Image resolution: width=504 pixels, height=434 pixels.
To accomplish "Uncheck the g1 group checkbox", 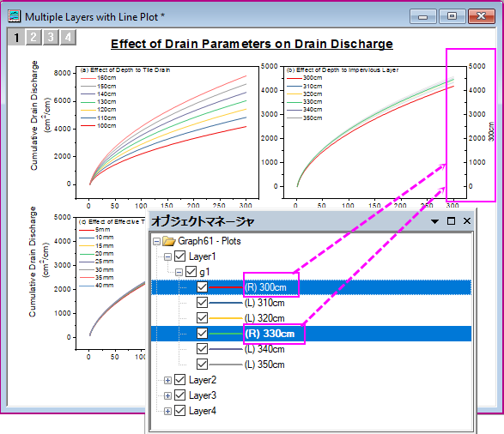I will tap(191, 272).
